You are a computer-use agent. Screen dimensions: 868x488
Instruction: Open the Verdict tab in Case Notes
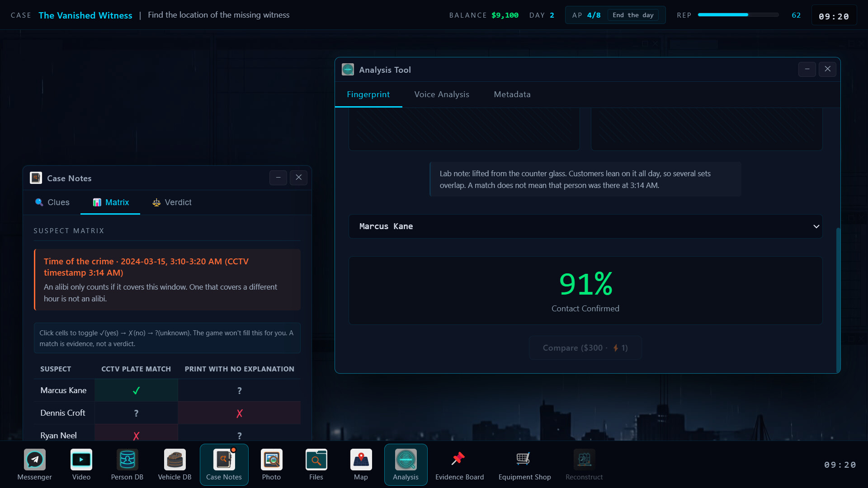pyautogui.click(x=172, y=202)
